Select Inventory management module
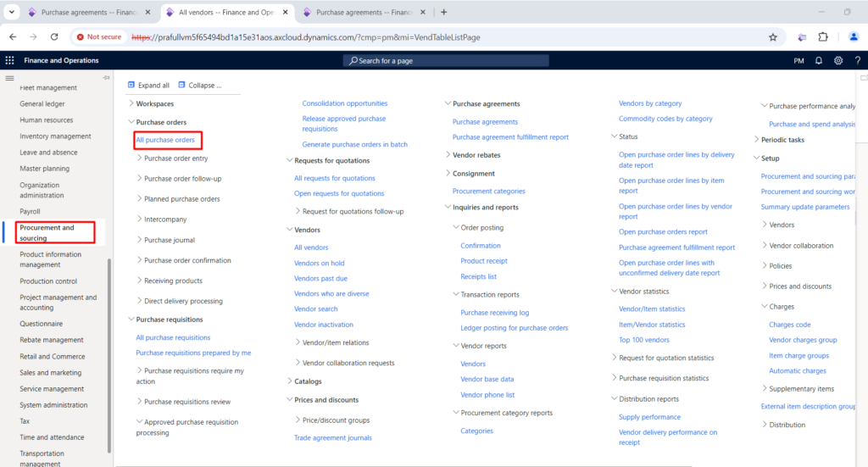868x467 pixels. point(55,136)
